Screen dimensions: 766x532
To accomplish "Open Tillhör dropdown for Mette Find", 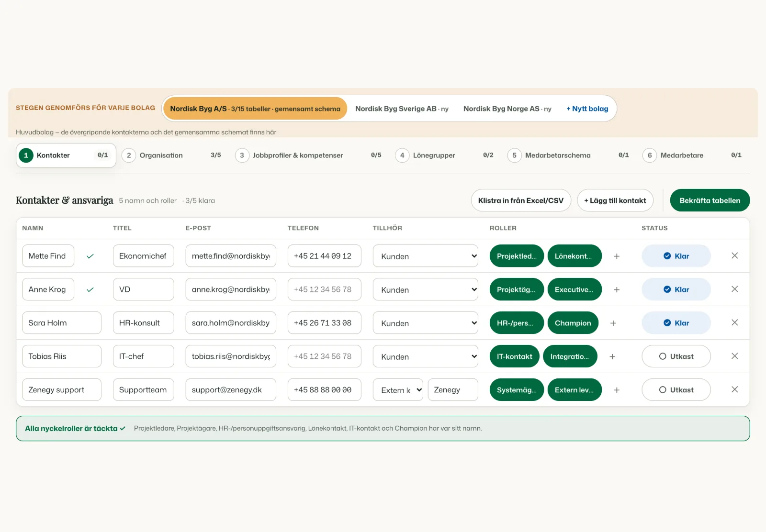I will [425, 256].
